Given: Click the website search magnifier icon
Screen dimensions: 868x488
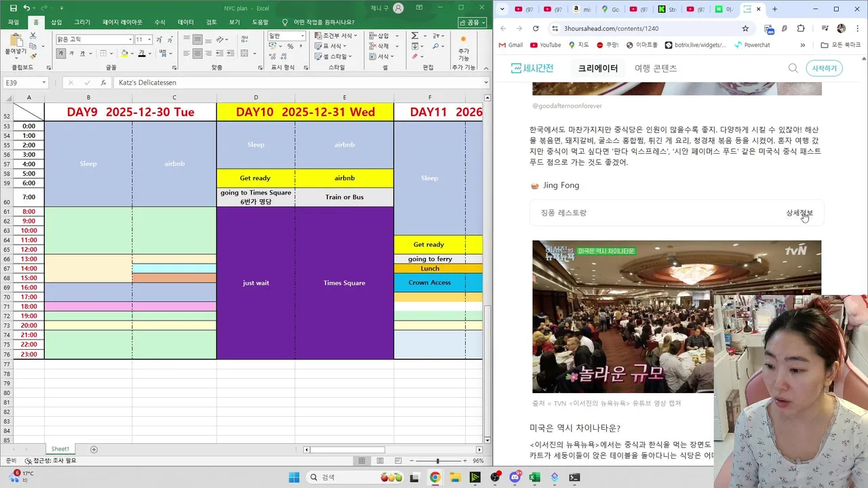Looking at the screenshot, I should (793, 68).
